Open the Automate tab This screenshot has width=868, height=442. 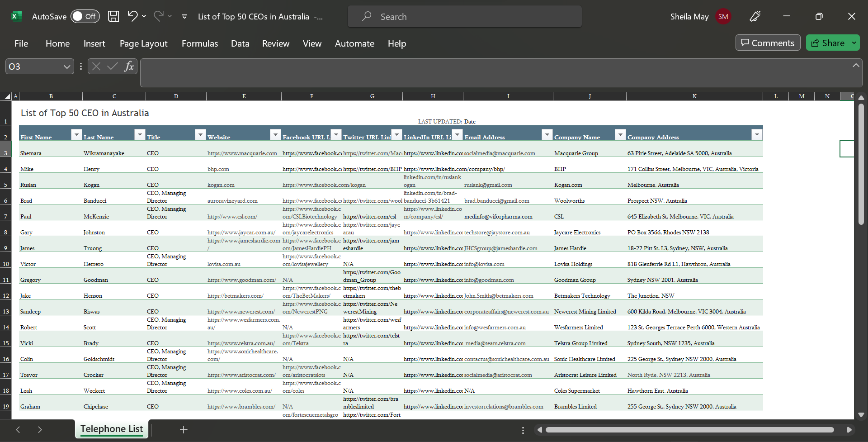pyautogui.click(x=354, y=43)
